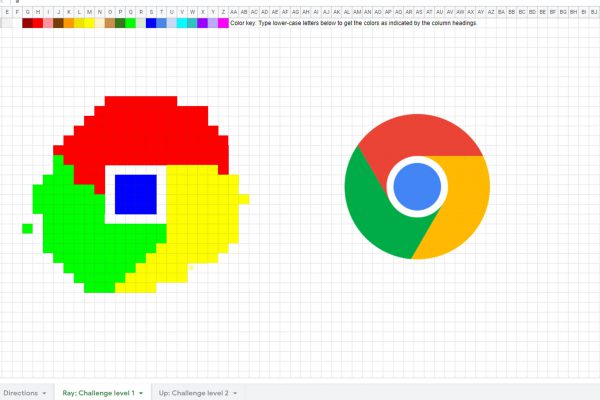Click the Color key instruction text cell
The height and width of the screenshot is (400, 600).
(x=354, y=23)
